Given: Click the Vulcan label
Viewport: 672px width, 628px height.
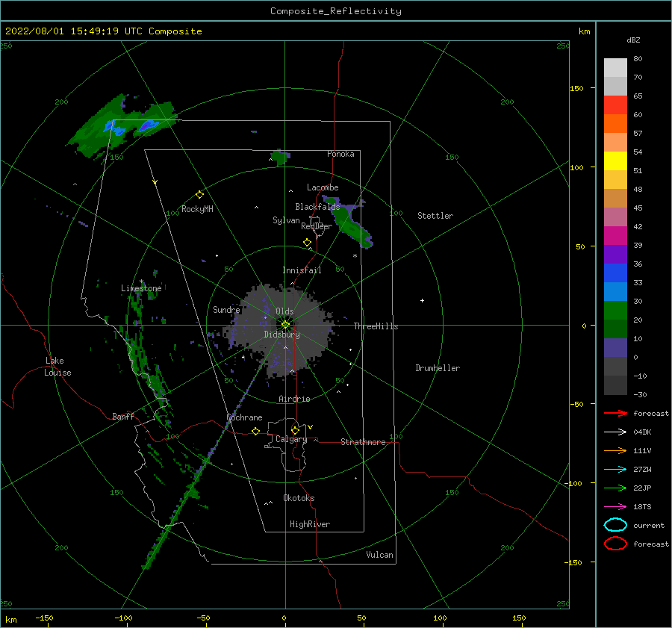Looking at the screenshot, I should [380, 555].
